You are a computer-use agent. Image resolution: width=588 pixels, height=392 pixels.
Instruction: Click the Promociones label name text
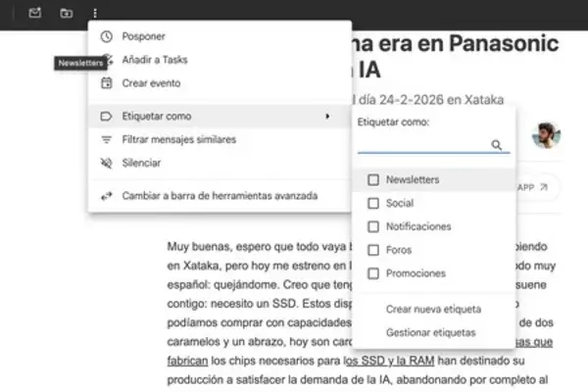point(416,273)
